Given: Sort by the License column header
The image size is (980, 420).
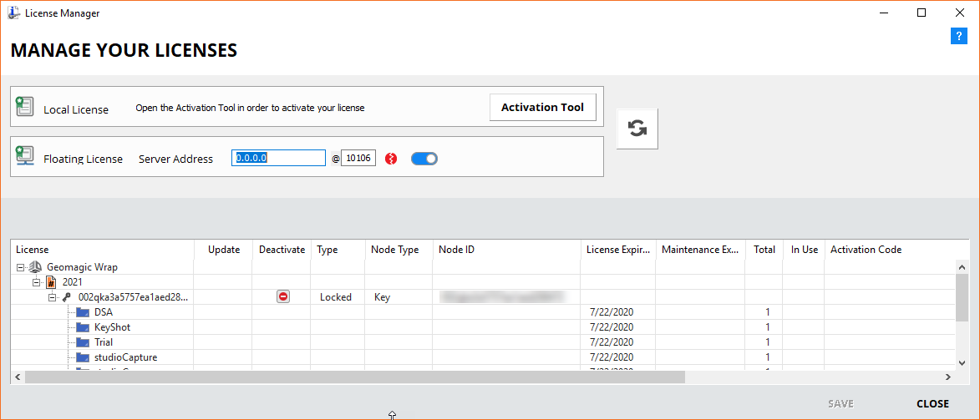Looking at the screenshot, I should click(x=103, y=250).
